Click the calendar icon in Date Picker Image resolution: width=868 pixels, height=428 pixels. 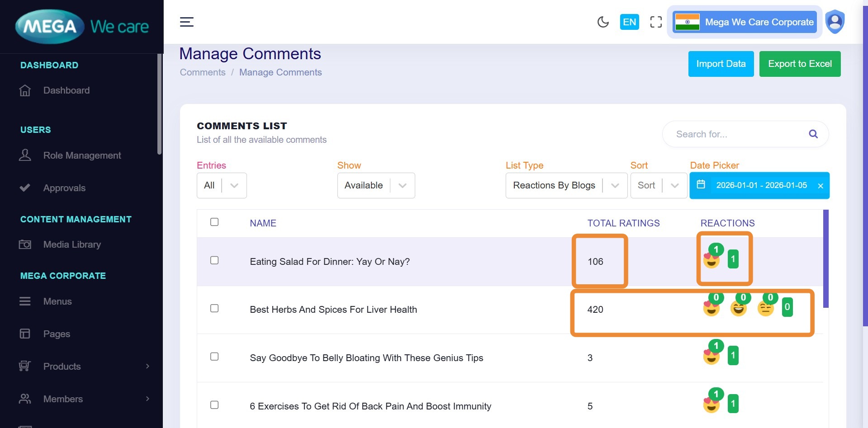701,184
